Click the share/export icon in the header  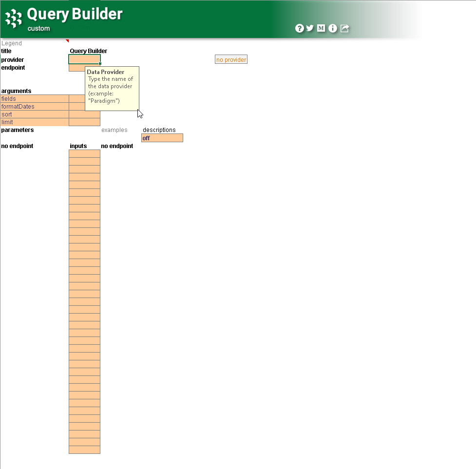[344, 28]
